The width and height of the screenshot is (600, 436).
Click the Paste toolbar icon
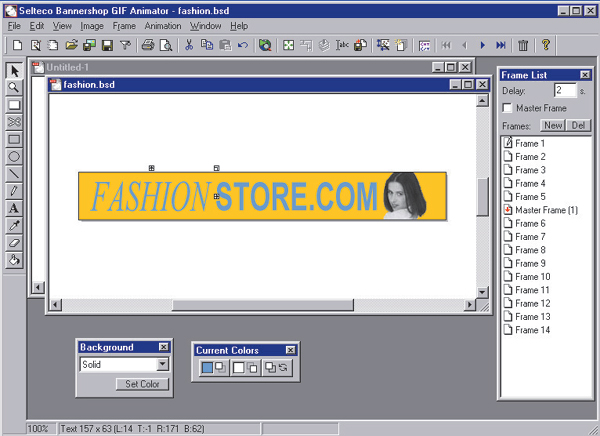225,45
